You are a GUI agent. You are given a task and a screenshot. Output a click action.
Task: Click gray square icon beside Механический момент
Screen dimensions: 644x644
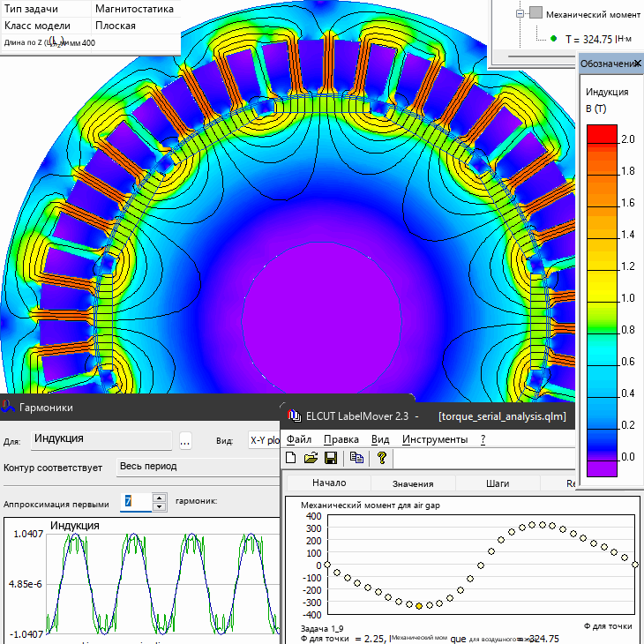[x=535, y=13]
